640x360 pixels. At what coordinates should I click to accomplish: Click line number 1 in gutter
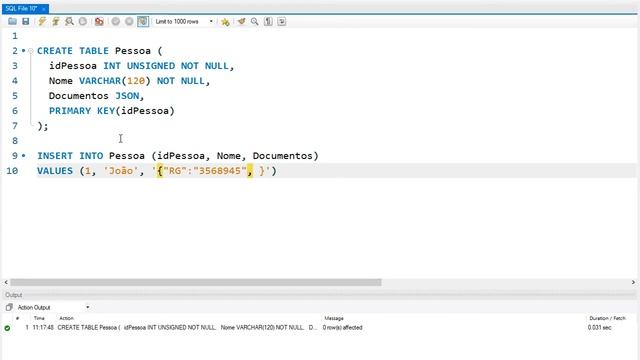coord(15,36)
